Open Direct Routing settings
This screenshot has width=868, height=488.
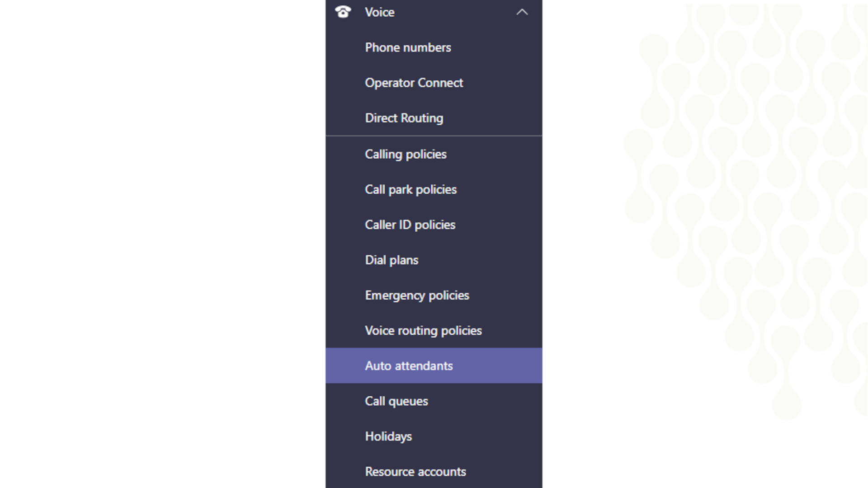404,118
